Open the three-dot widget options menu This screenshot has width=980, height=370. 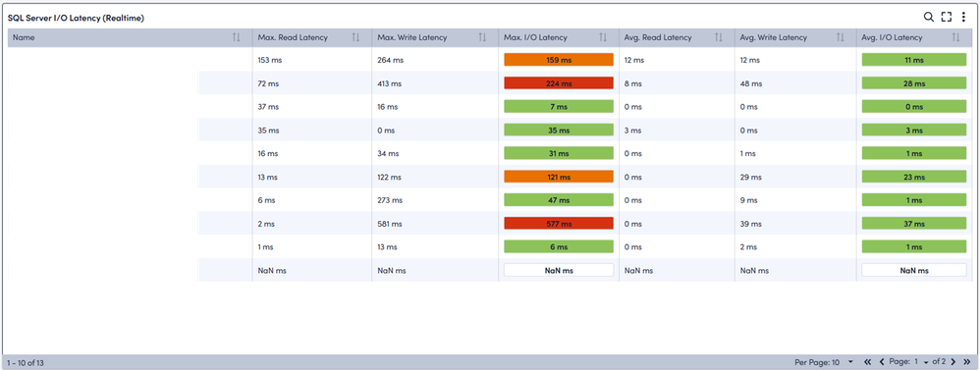[x=963, y=18]
